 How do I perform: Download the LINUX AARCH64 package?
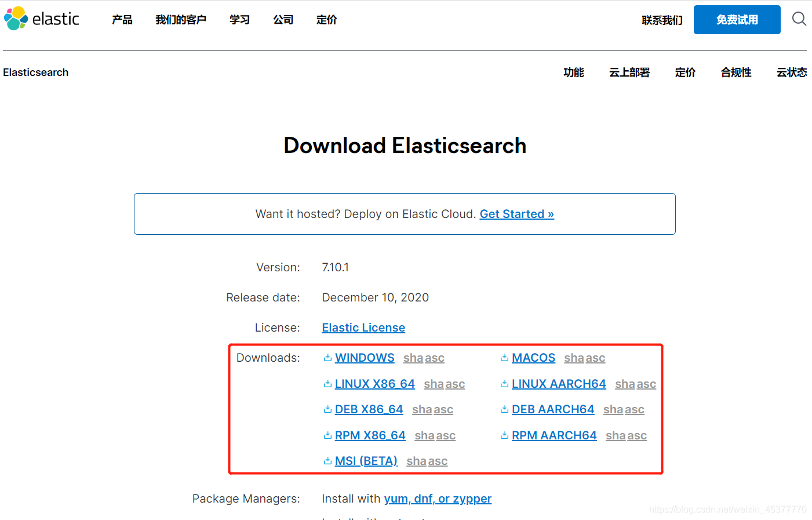(x=559, y=384)
